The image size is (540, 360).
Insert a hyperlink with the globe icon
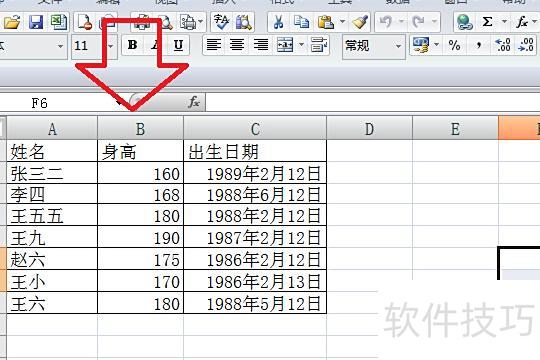coord(465,22)
